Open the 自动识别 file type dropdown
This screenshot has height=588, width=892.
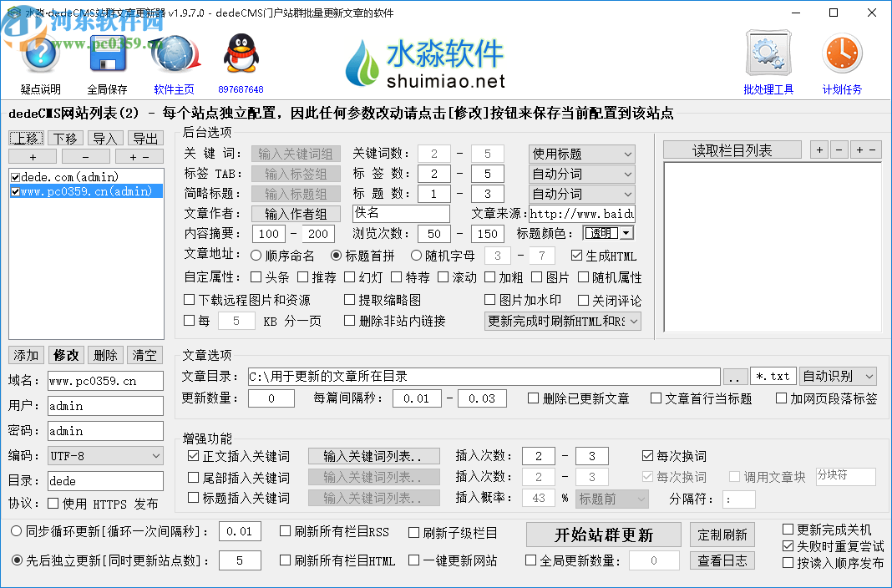tap(838, 376)
